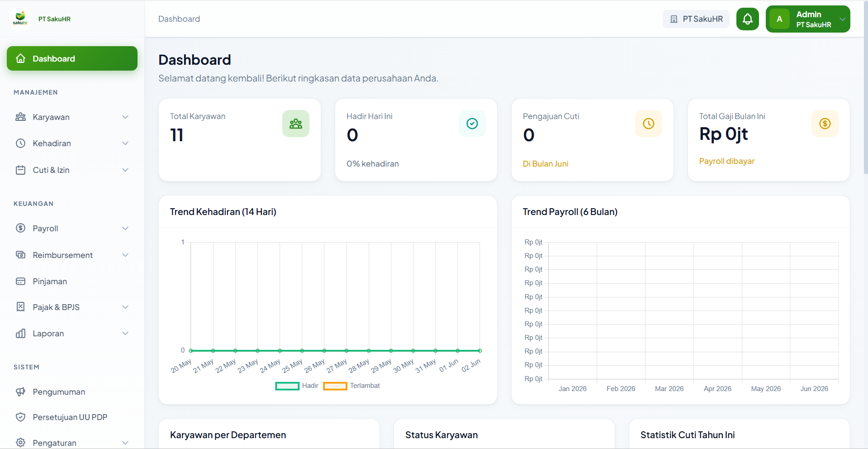
Task: Click the 20 May data point on chart
Action: pos(191,351)
